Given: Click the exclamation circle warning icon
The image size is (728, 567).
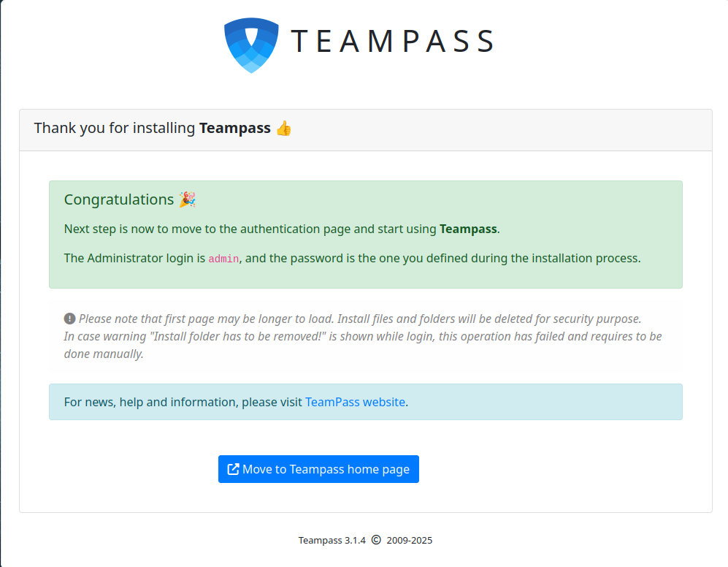Looking at the screenshot, I should pyautogui.click(x=70, y=319).
